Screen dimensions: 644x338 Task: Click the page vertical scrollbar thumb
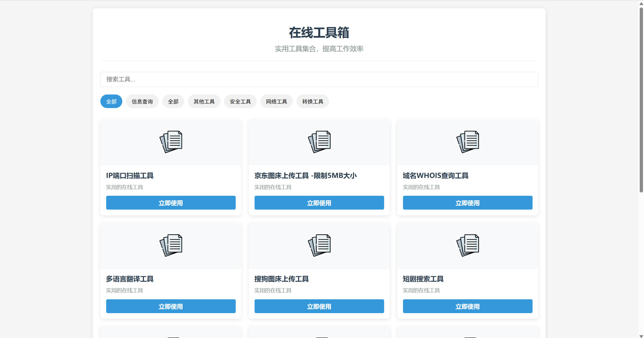(x=641, y=100)
